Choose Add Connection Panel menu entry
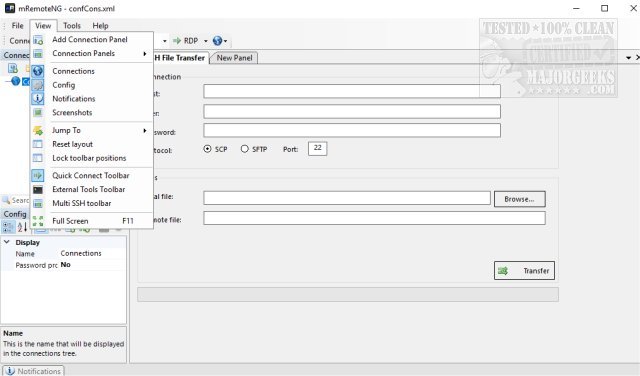 tap(90, 40)
